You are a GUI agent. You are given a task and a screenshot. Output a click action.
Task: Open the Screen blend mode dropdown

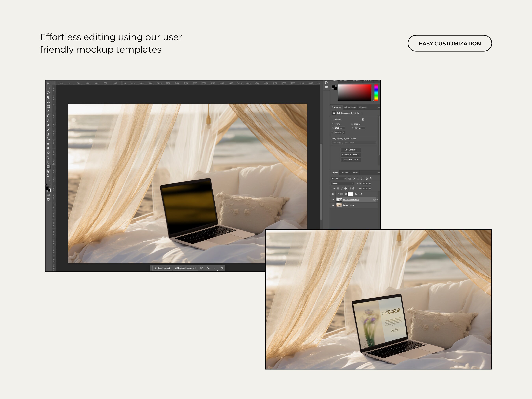342,183
